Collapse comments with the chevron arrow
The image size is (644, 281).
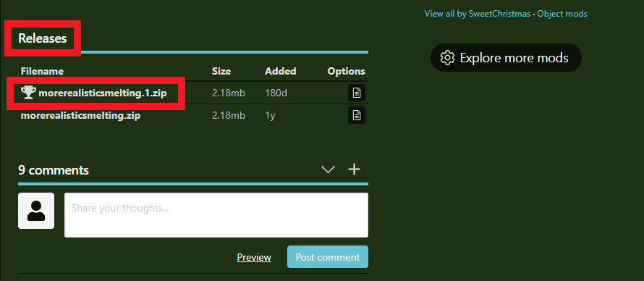328,169
